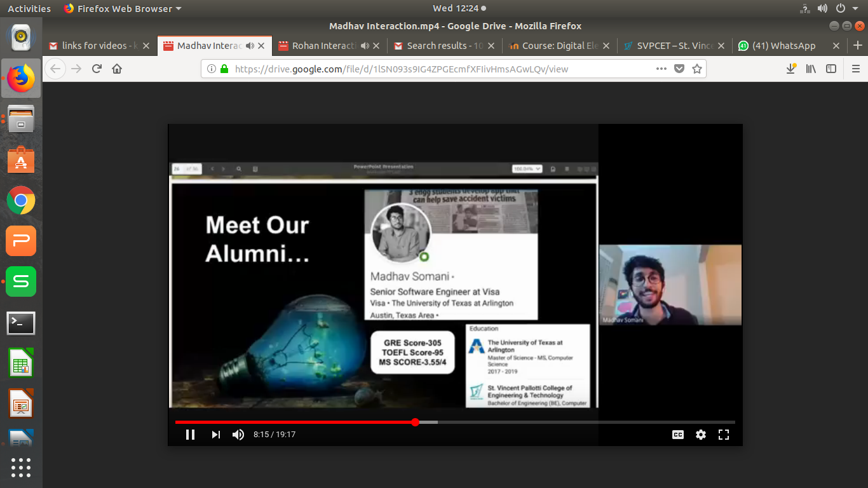View the green padlock connection details
868x488 pixels.
224,69
